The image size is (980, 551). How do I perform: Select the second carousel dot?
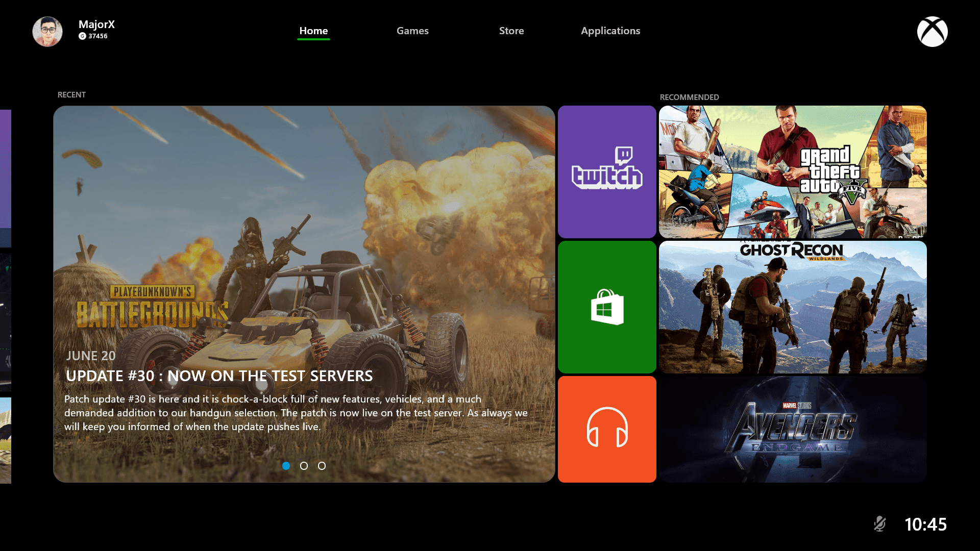pos(304,466)
